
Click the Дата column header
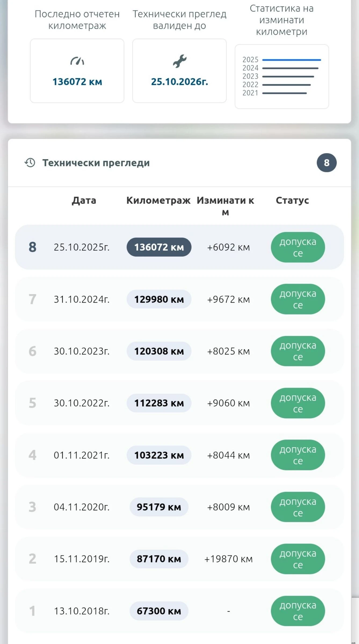tap(84, 200)
